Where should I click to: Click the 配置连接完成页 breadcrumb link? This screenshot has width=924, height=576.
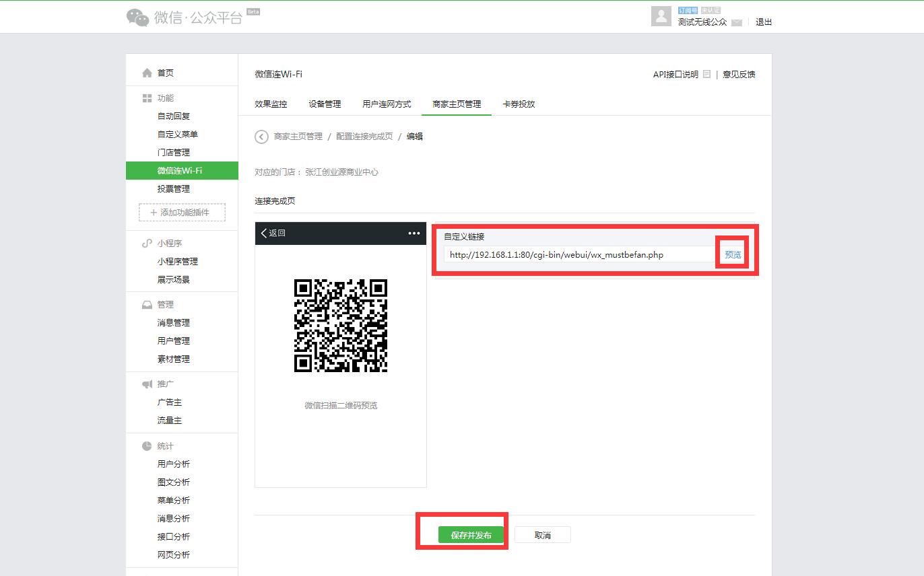364,137
